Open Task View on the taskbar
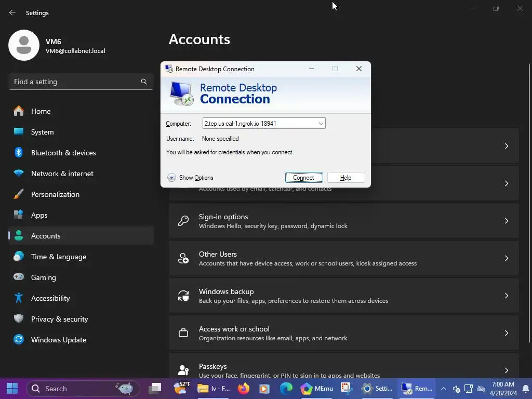Image resolution: width=532 pixels, height=399 pixels. [x=155, y=389]
